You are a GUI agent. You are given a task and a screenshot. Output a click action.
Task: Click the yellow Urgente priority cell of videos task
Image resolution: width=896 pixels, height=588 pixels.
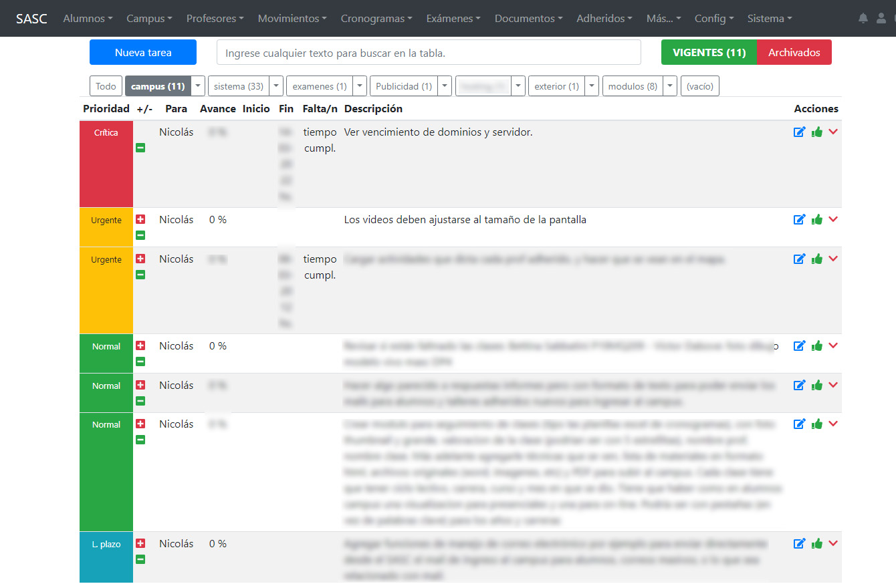click(106, 227)
